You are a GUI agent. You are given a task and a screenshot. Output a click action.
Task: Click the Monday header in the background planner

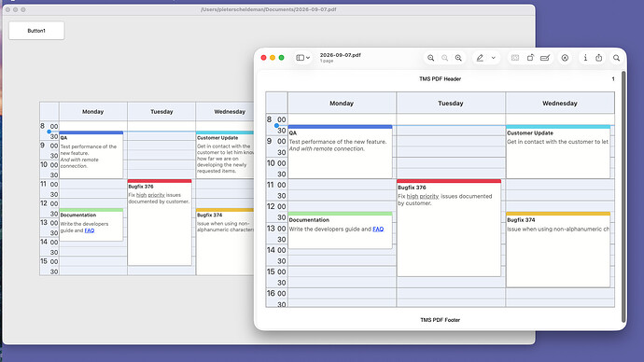point(92,112)
